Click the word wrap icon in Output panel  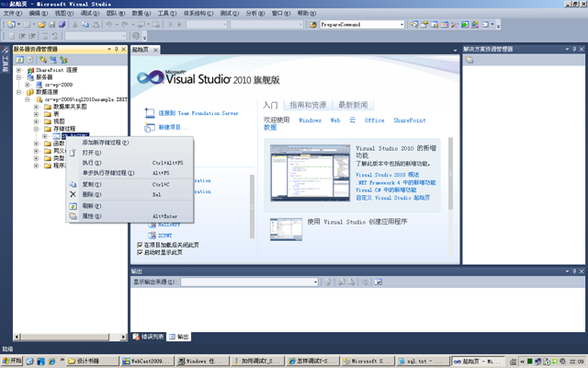point(378,282)
